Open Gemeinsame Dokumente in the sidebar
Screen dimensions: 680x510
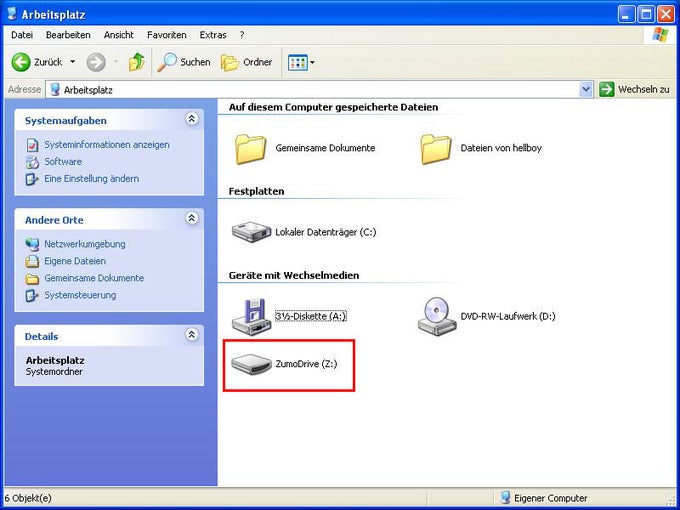pos(94,278)
